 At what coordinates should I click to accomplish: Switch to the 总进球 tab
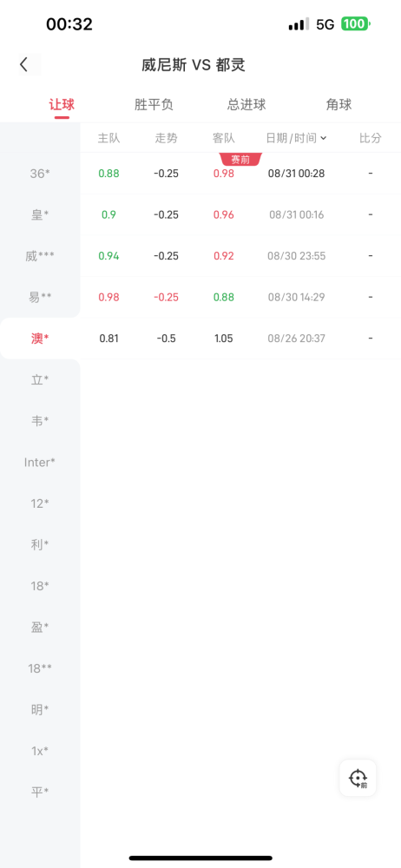(x=247, y=105)
